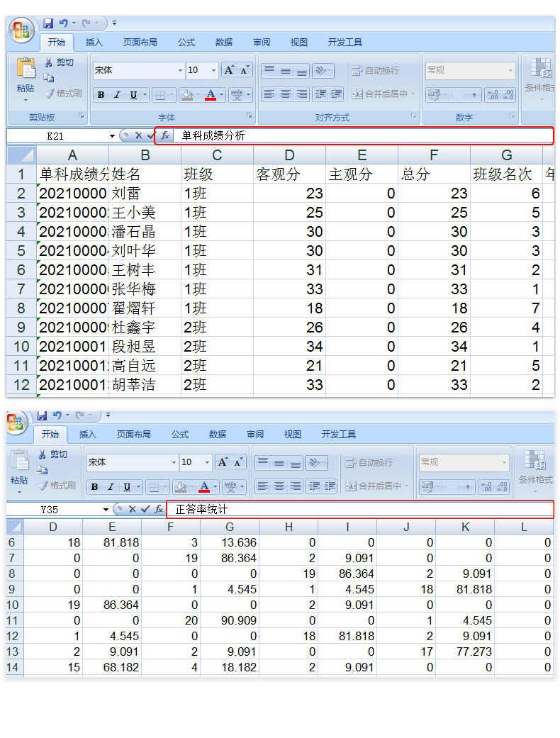Image resolution: width=560 pixels, height=738 pixels.
Task: Switch to 插入 tab in the top window
Action: pos(94,43)
